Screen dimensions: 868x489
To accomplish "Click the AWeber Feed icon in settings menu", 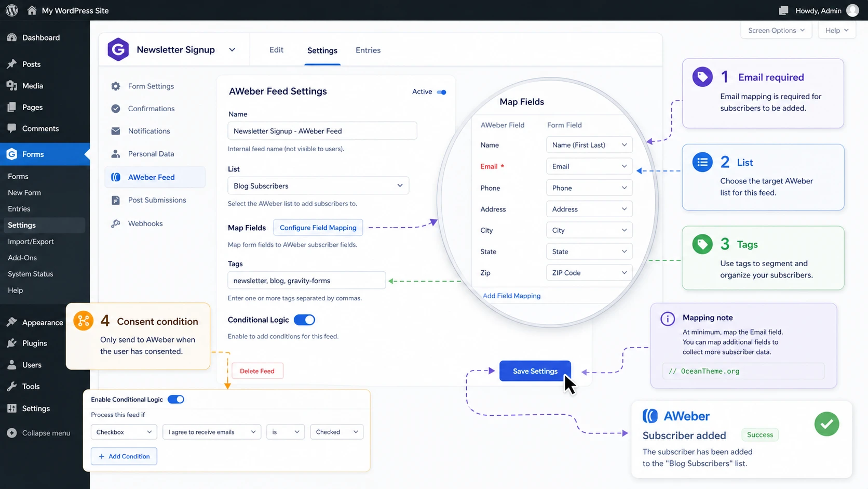I will [x=116, y=177].
